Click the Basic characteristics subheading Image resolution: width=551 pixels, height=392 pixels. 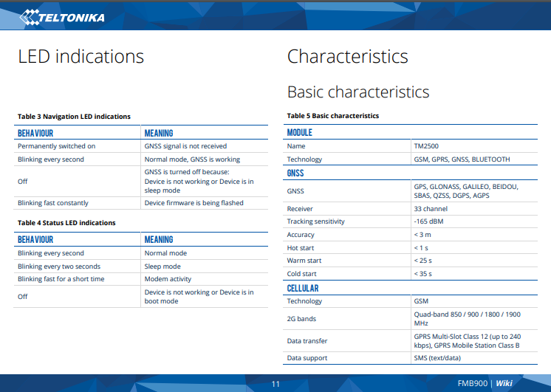tap(357, 92)
